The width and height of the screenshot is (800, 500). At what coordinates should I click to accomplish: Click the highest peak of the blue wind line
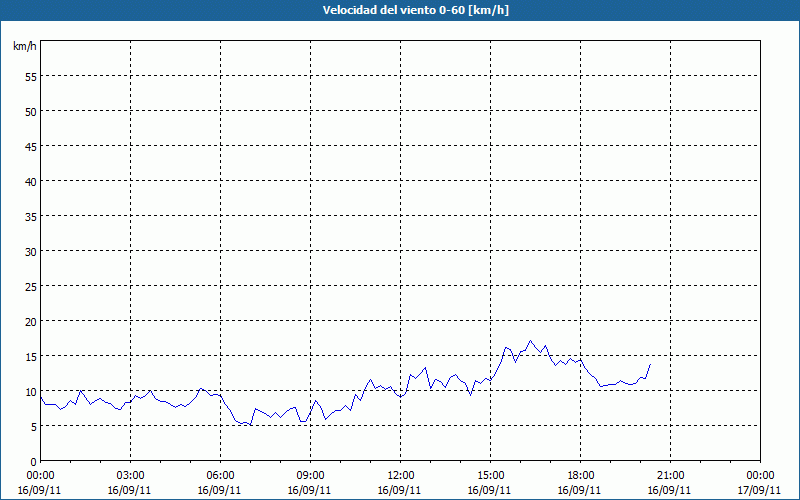[x=531, y=341]
